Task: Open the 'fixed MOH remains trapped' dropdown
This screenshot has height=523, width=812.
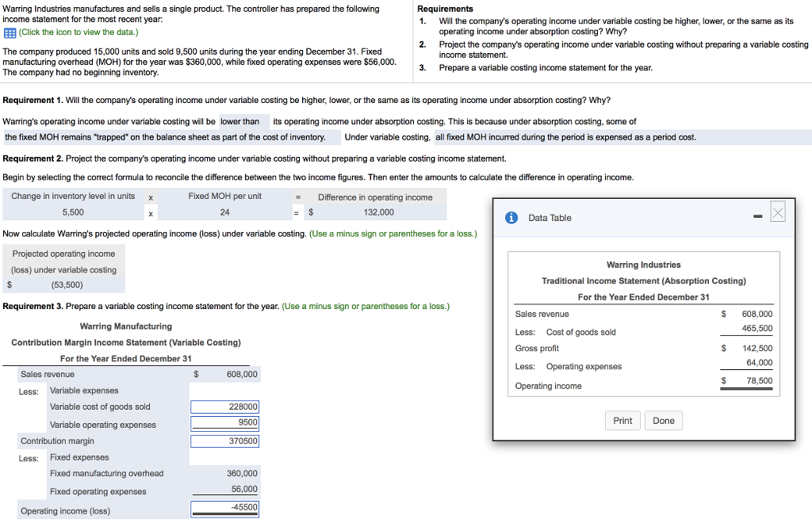Action: point(171,137)
